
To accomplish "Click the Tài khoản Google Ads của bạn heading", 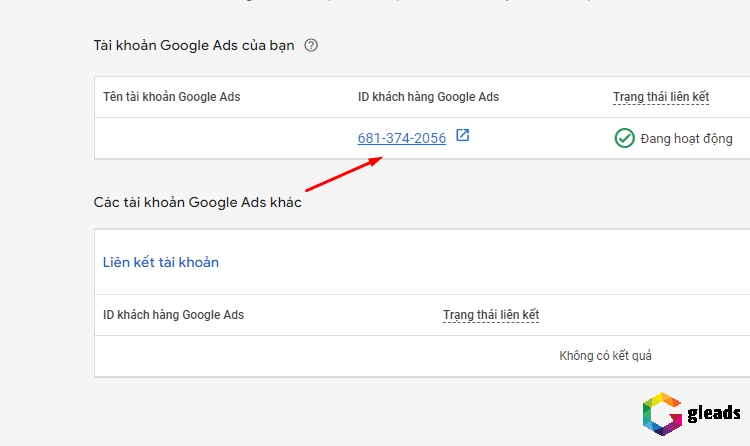I will 194,45.
